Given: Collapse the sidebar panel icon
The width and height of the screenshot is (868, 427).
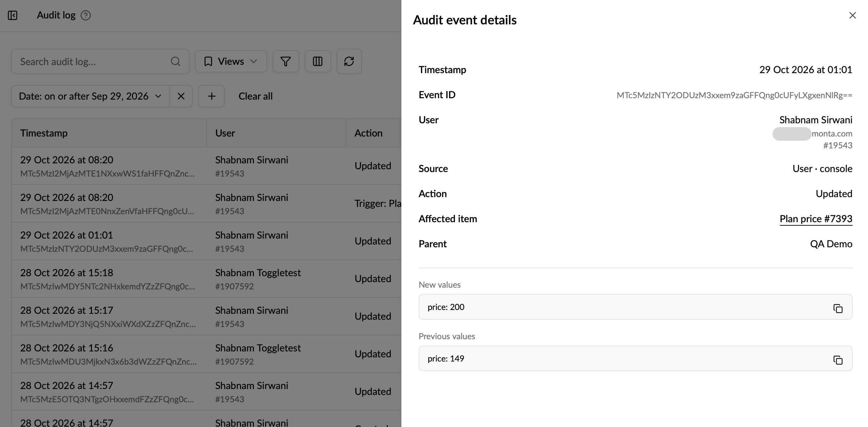Looking at the screenshot, I should (13, 15).
